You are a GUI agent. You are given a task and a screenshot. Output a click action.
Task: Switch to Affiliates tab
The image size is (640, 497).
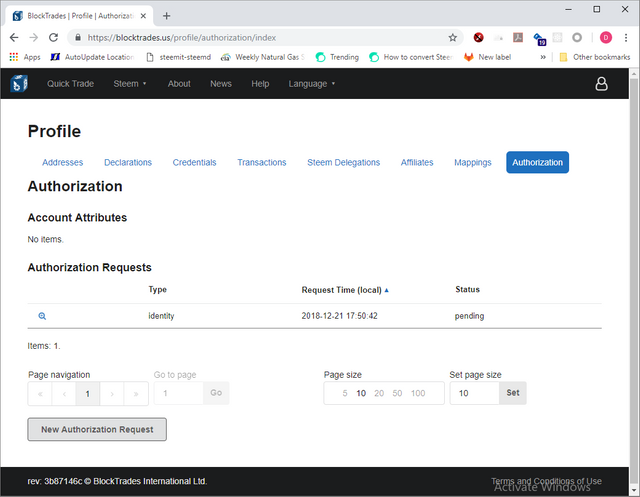click(417, 162)
